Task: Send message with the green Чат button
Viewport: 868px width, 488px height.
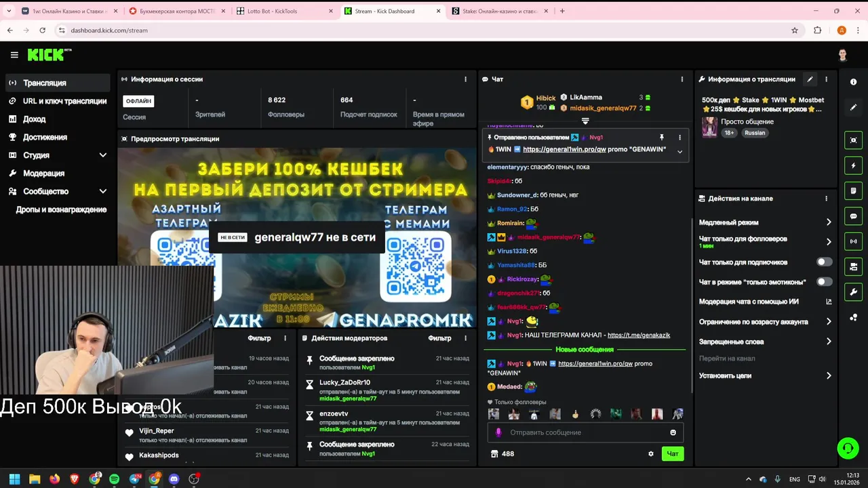Action: click(673, 454)
